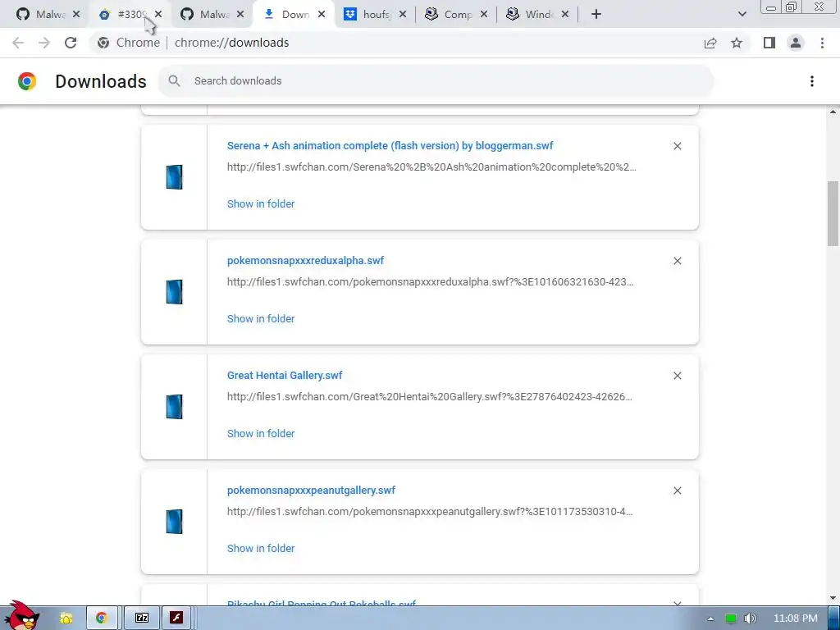
Task: Click the share page icon in address bar
Action: click(710, 43)
